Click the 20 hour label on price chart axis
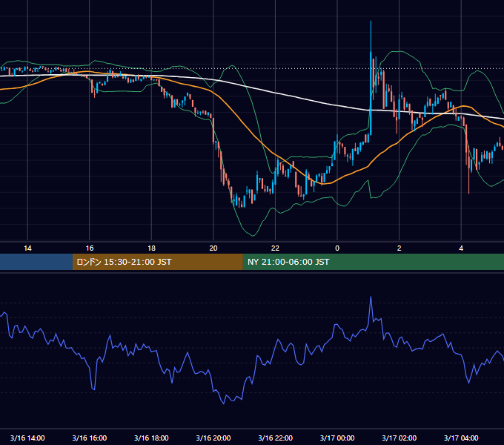This screenshot has height=445, width=504. [x=213, y=248]
